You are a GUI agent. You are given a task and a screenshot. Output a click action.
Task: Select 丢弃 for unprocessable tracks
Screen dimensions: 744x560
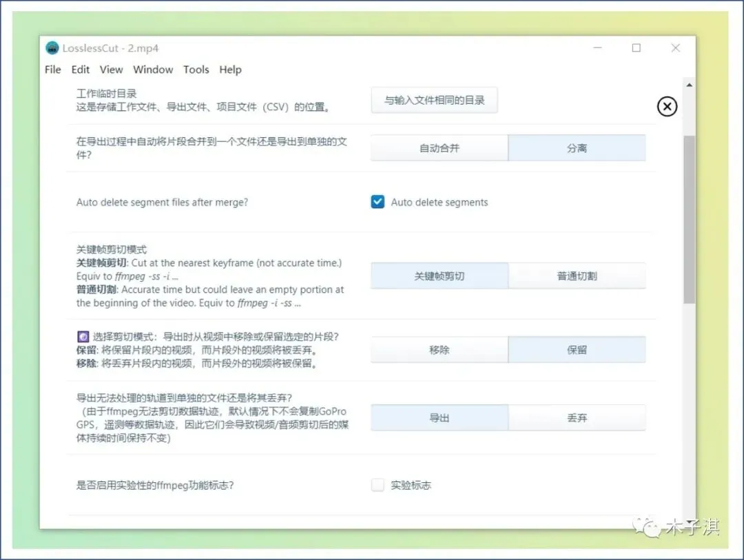[x=577, y=417]
